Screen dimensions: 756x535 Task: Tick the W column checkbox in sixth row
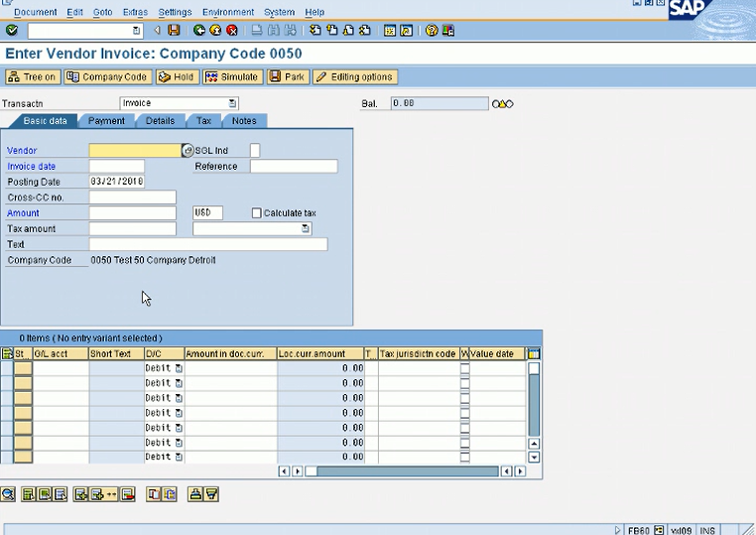pos(464,443)
